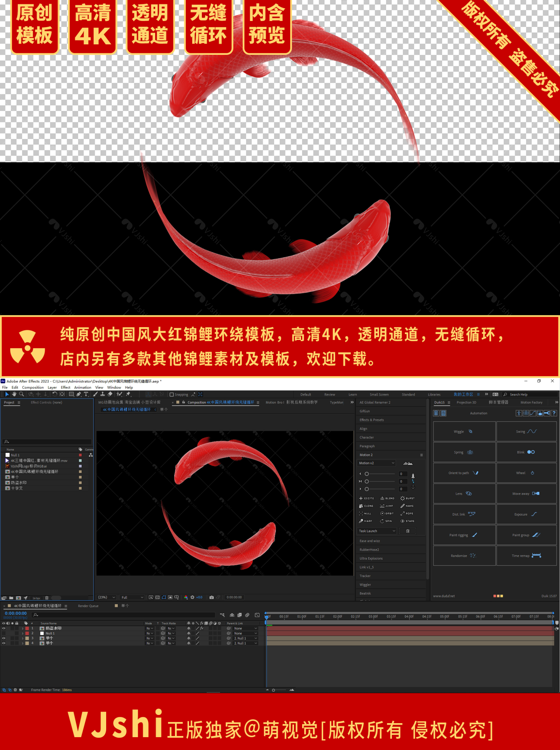Select the Horizontal Type tool

[86, 394]
